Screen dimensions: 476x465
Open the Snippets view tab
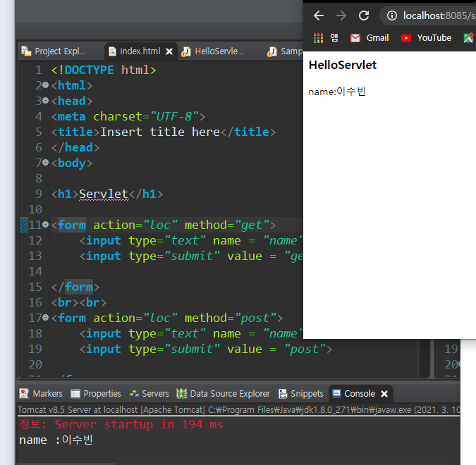(301, 394)
